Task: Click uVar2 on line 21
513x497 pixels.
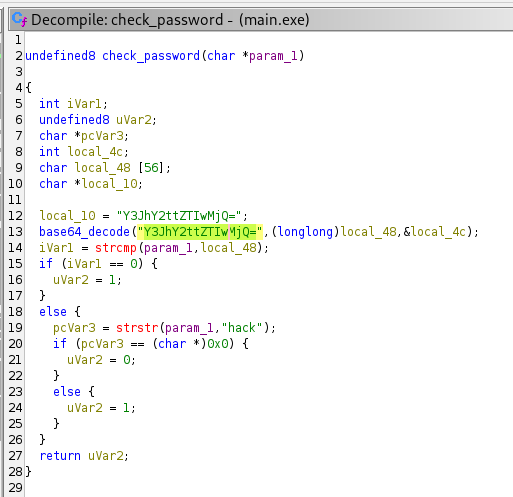Action: point(85,360)
